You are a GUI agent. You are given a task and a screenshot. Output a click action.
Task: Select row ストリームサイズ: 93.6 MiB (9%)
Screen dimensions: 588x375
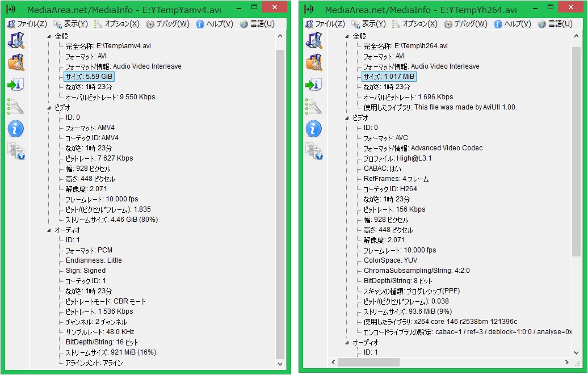tap(408, 311)
